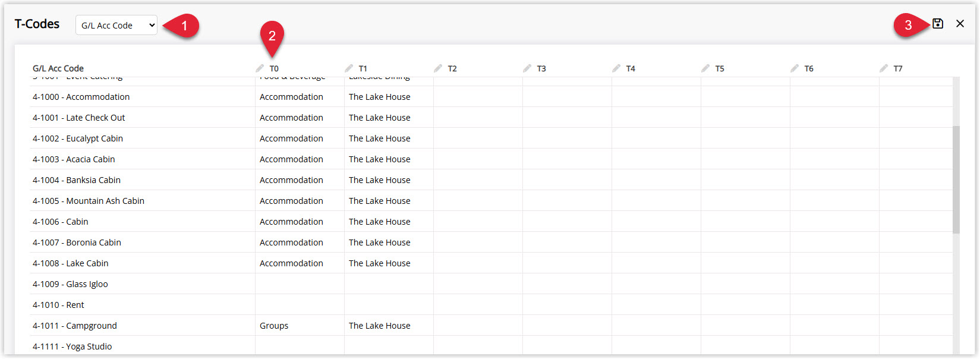This screenshot has height=359, width=980.
Task: Click empty T1 cell for Rent row
Action: pyautogui.click(x=389, y=305)
